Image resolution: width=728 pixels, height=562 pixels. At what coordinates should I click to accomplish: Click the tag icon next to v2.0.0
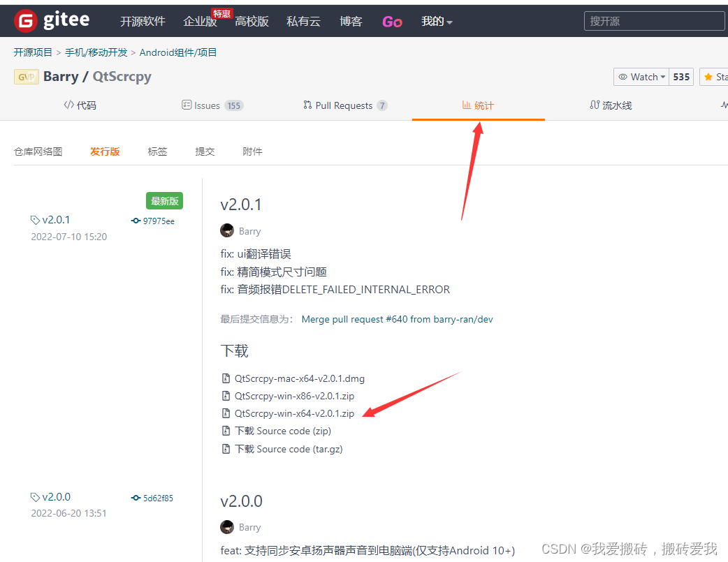(35, 497)
